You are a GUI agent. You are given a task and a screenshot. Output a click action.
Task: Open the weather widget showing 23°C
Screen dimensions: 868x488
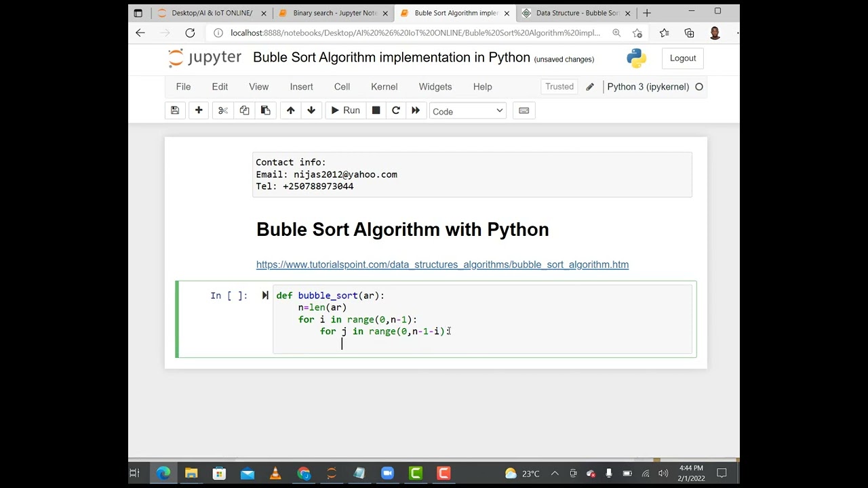522,473
